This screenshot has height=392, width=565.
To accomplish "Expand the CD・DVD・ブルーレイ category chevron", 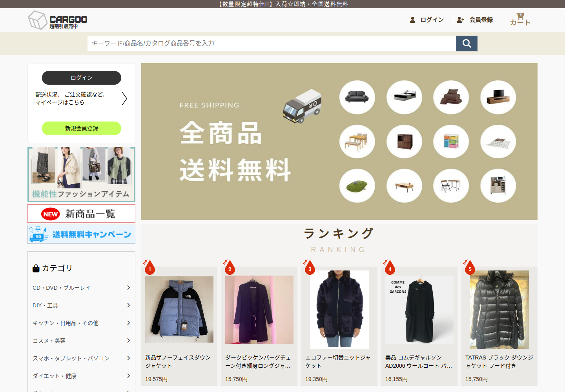I will click(128, 288).
